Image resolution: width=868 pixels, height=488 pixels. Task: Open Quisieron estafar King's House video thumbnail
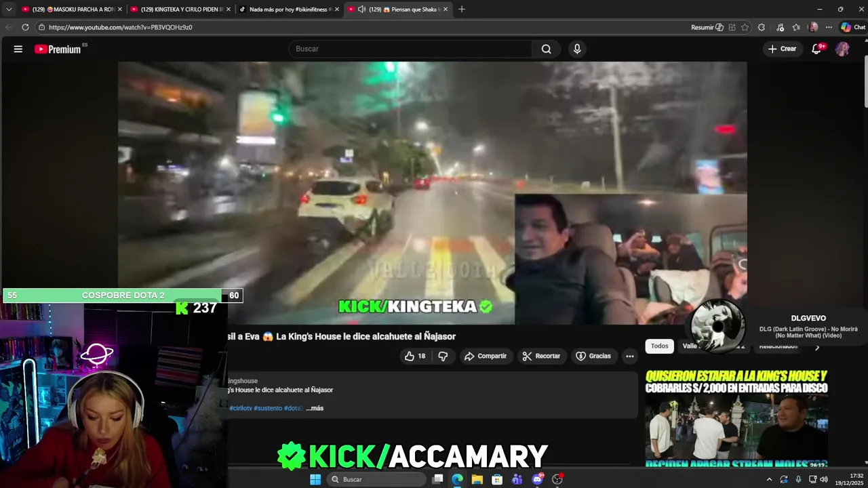(x=736, y=418)
